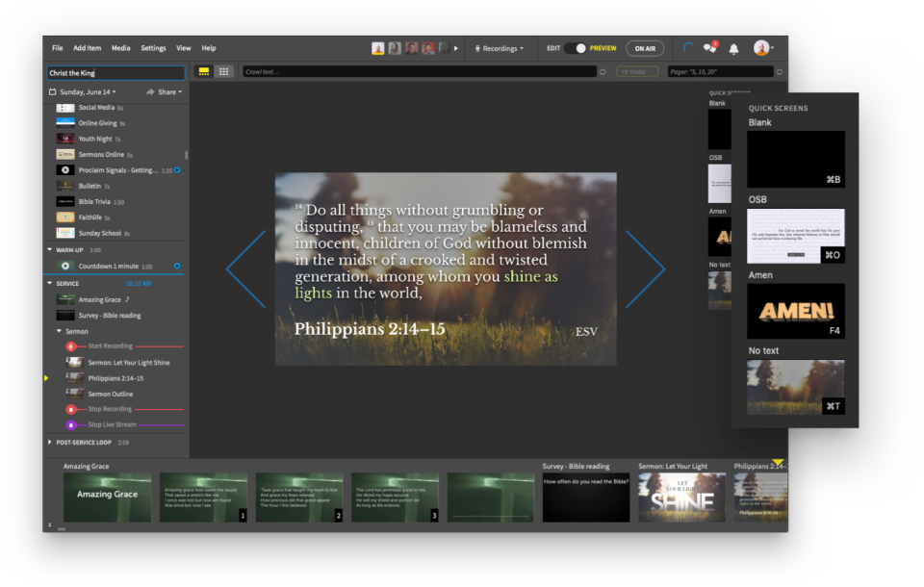Image resolution: width=924 pixels, height=587 pixels.
Task: Click the calendar icon beside Sunday, June 14
Action: pos(54,91)
